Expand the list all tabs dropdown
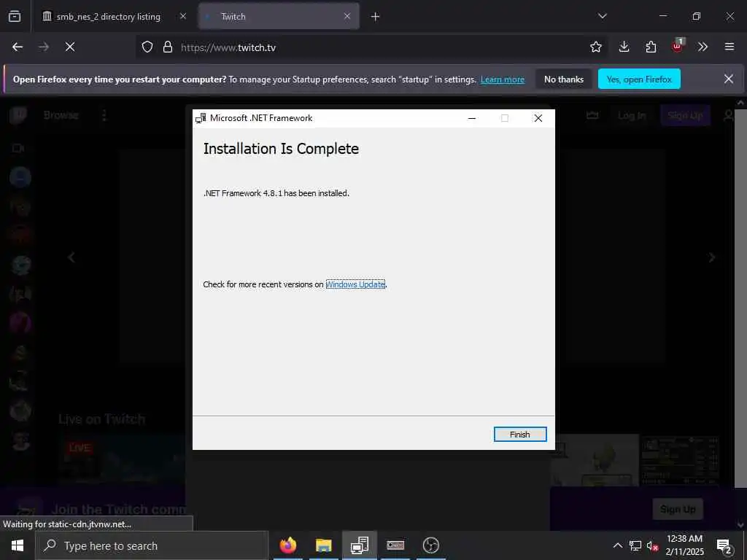 tap(602, 16)
